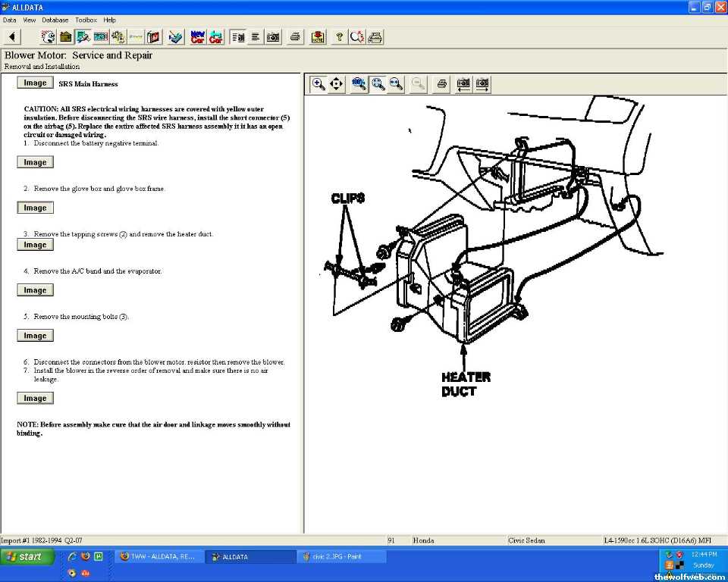728x582 pixels.
Task: Switch to civic 2.JPG Paint taskbar window
Action: click(x=341, y=557)
